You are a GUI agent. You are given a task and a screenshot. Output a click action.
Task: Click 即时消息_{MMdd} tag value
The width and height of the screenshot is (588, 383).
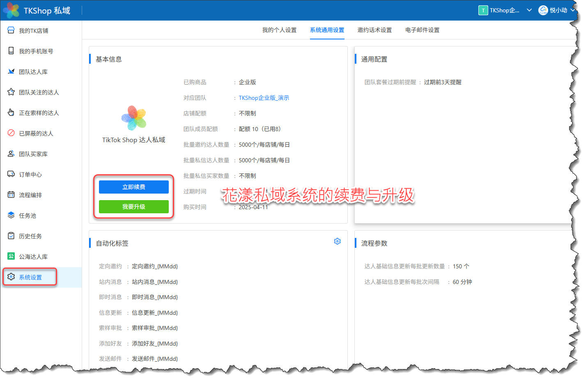[x=155, y=297]
